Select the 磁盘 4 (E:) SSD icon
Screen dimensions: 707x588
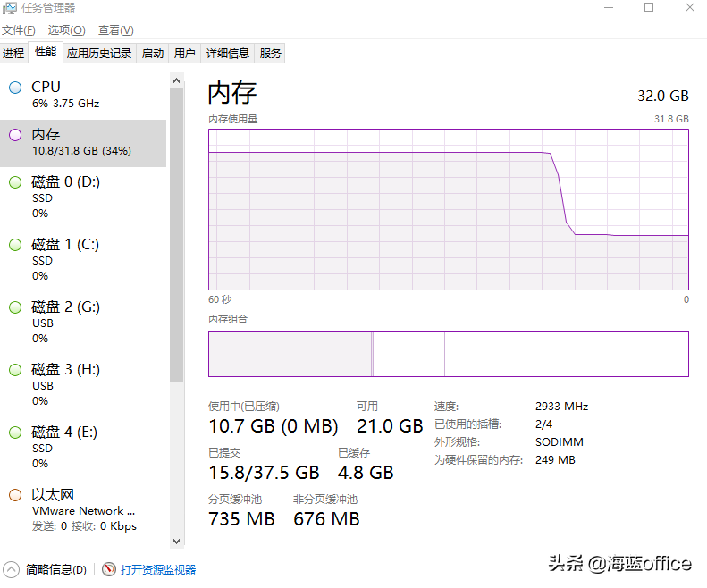(x=15, y=433)
